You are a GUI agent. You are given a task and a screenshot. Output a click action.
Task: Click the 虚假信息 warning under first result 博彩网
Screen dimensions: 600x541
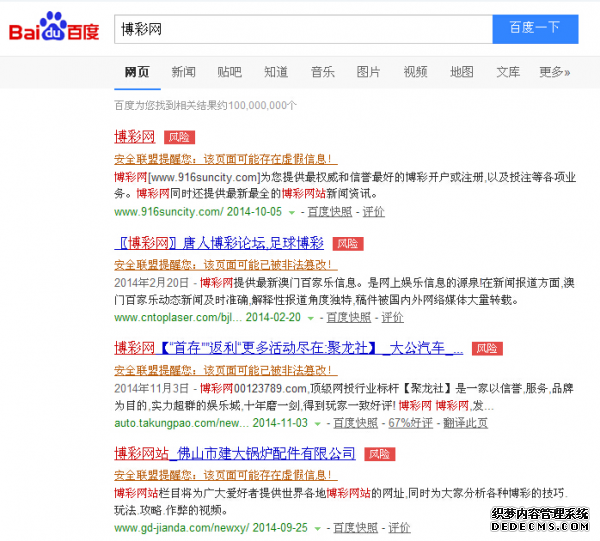click(226, 159)
